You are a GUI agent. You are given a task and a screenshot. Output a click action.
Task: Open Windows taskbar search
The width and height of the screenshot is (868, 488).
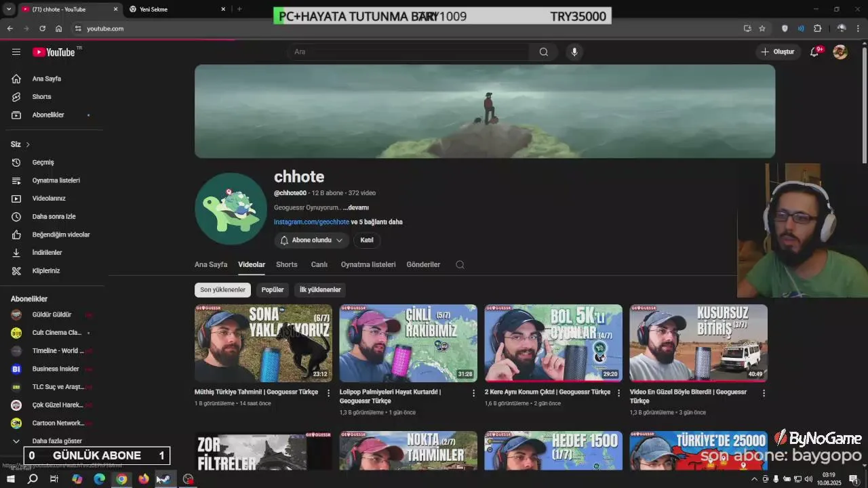(x=33, y=479)
